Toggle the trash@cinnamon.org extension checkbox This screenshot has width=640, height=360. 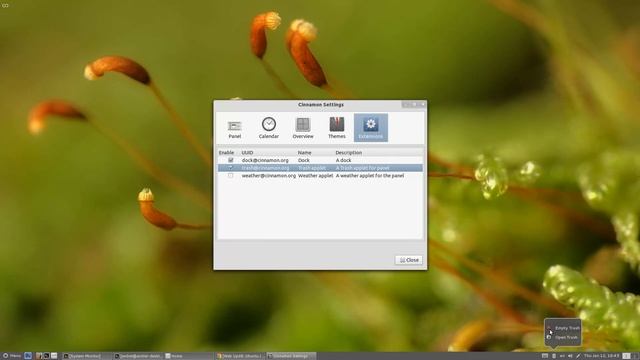pyautogui.click(x=231, y=168)
